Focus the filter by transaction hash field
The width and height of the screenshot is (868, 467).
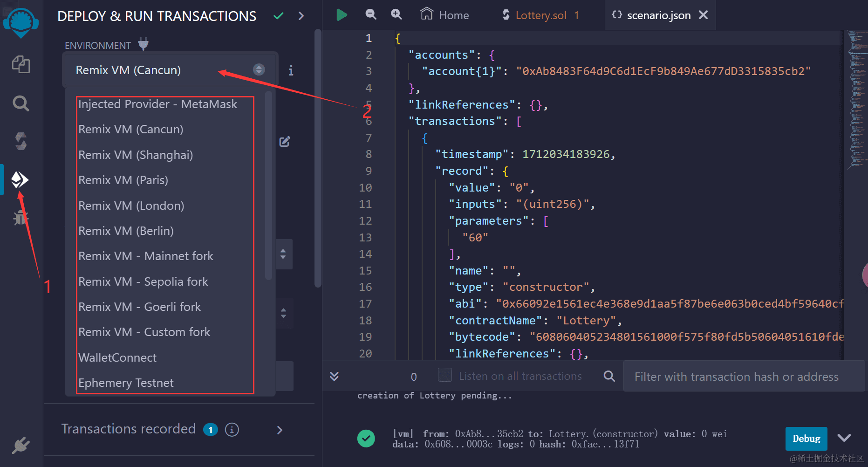coord(744,376)
